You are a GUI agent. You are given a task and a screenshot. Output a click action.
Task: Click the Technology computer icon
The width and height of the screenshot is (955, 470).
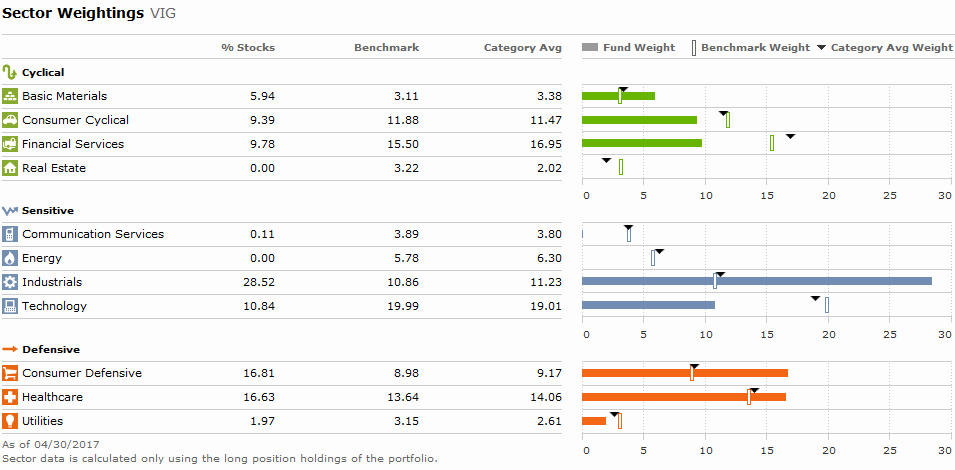[10, 306]
